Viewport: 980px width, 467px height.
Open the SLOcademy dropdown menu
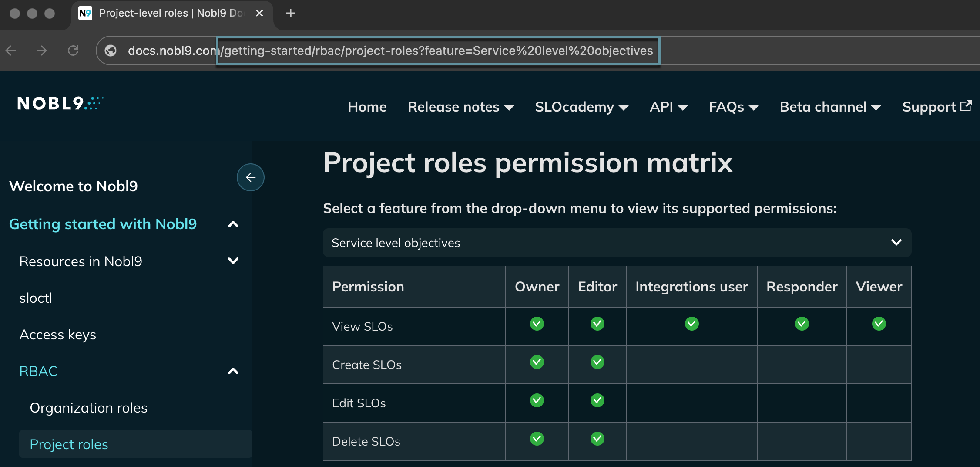582,107
